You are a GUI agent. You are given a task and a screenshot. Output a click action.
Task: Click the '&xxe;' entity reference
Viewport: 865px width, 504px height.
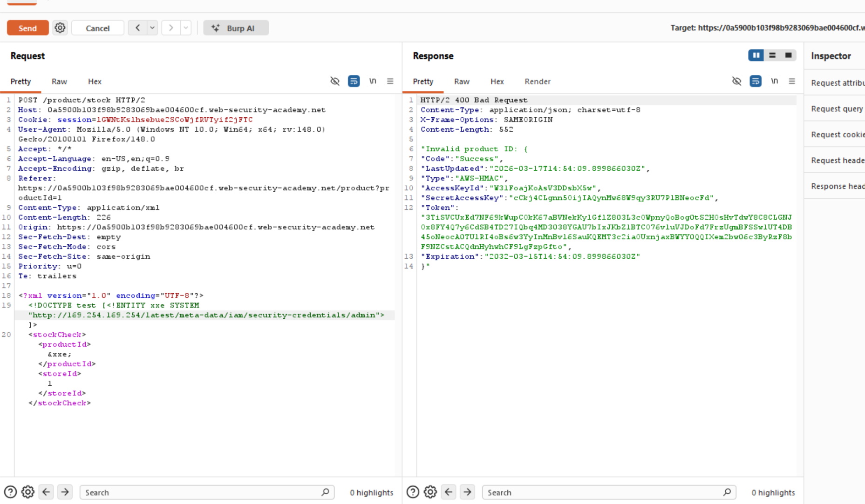coord(59,354)
